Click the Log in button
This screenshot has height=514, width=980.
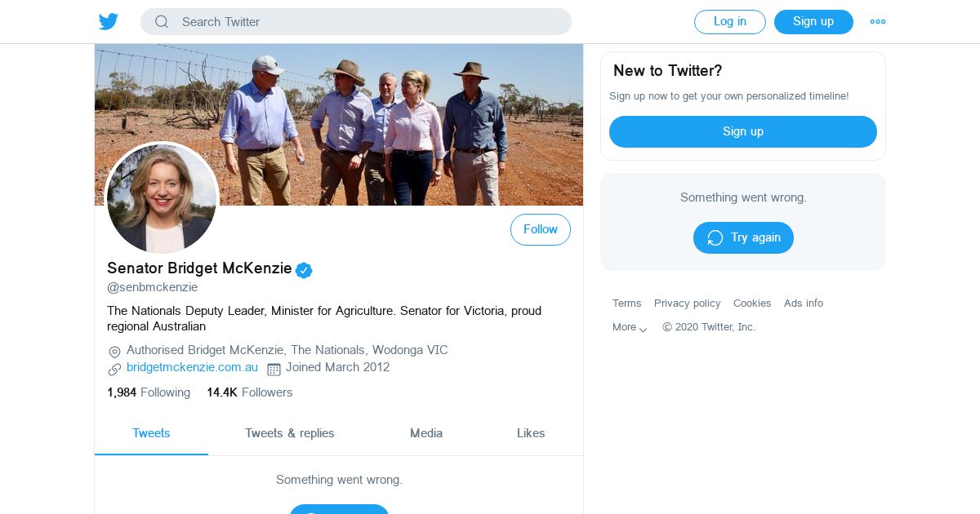pos(729,22)
